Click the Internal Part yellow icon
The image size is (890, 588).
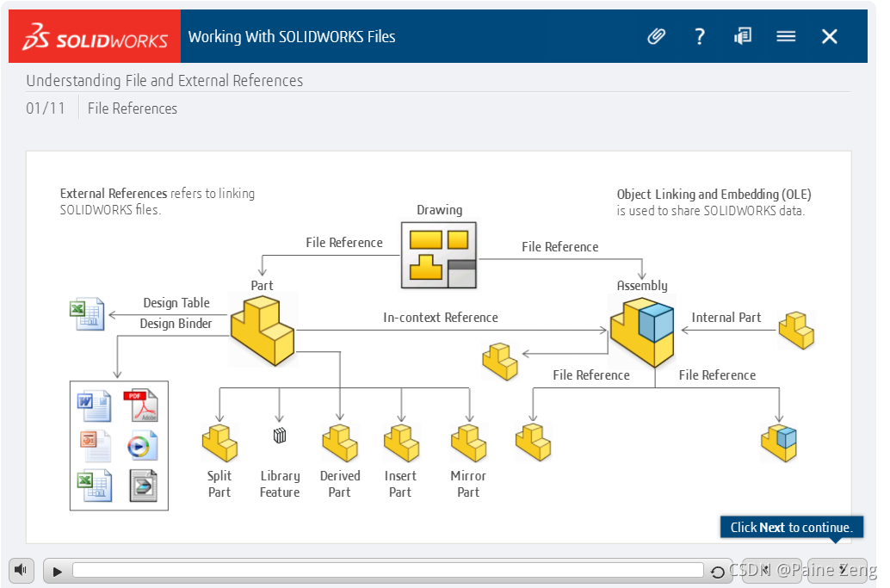(796, 330)
